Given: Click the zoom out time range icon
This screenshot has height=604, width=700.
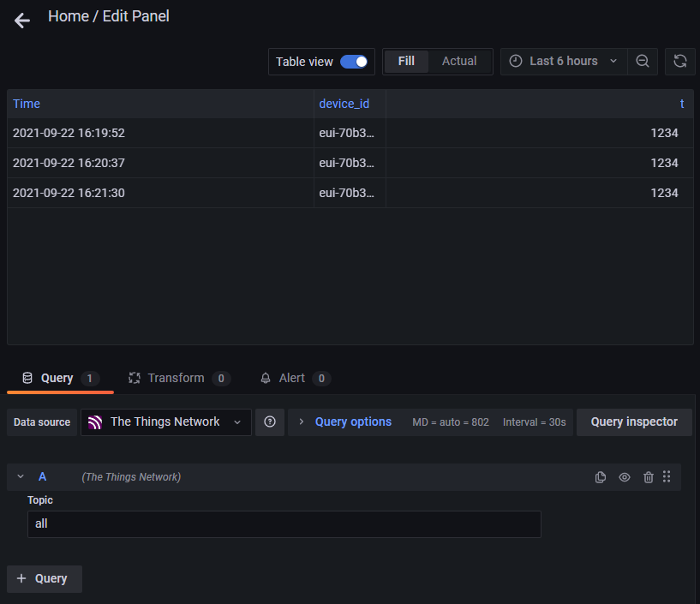Looking at the screenshot, I should [x=643, y=62].
